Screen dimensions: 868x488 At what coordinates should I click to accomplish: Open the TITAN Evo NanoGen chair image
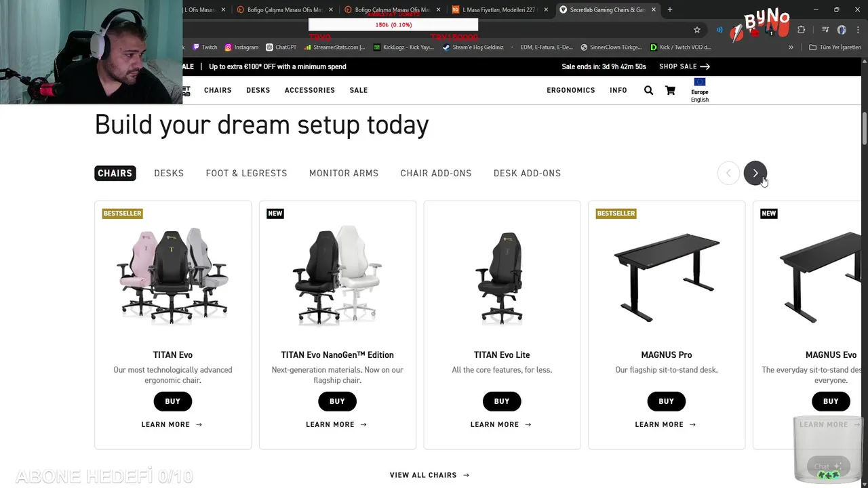tap(337, 276)
